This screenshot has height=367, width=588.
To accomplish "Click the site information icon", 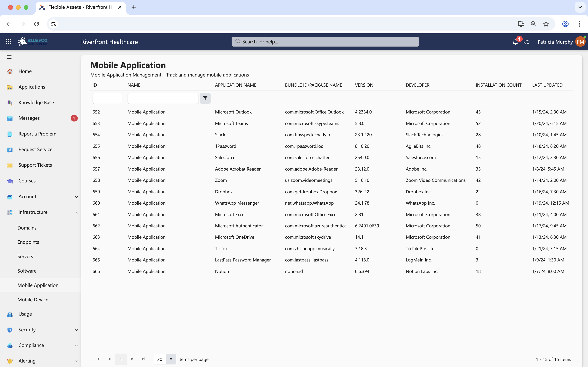I will (53, 24).
